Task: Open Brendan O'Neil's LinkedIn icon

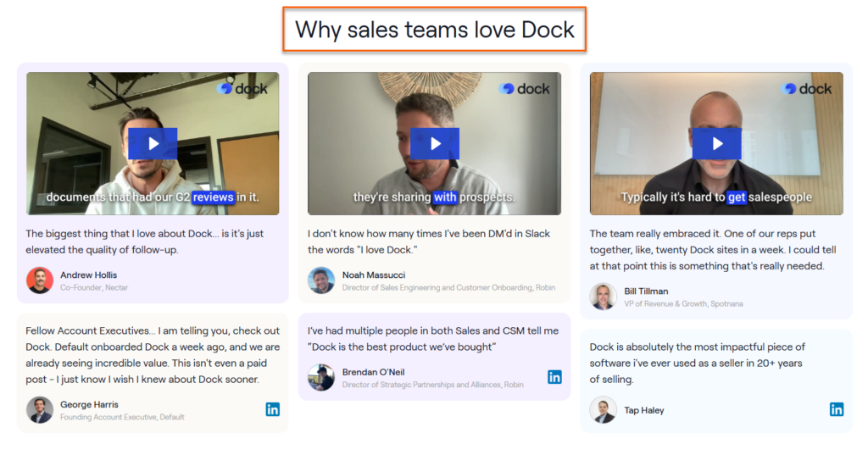Action: coord(554,378)
